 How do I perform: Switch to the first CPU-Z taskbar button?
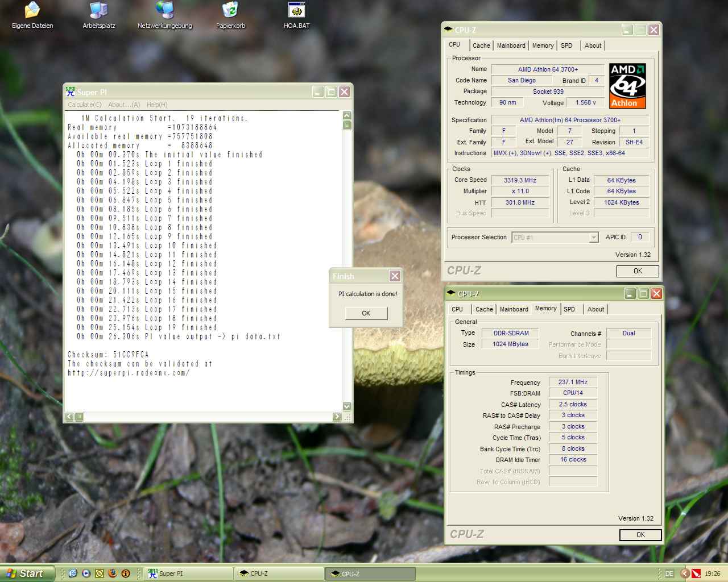279,573
